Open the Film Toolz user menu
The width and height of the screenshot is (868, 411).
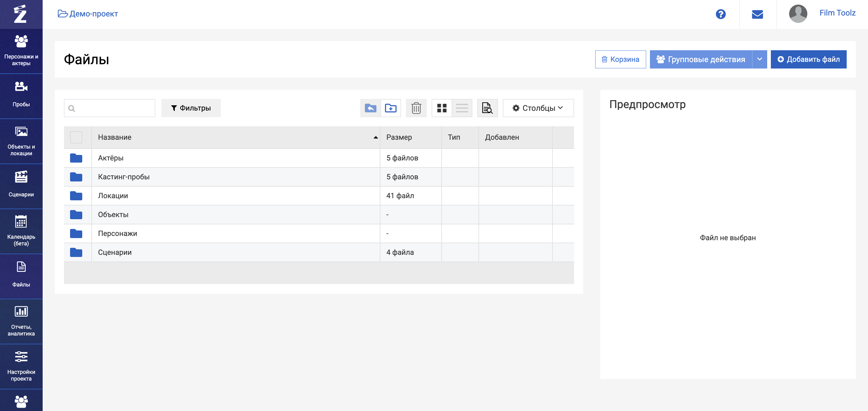[x=837, y=13]
